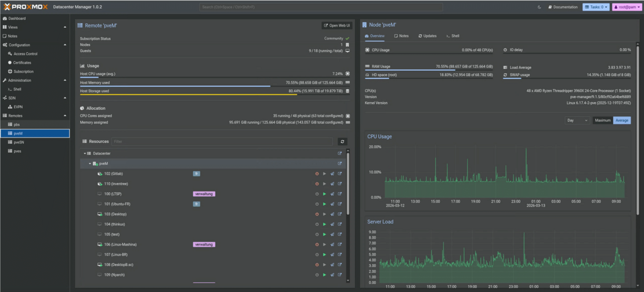Shut down guest 110 (inventree)
This screenshot has height=292, width=644.
tap(317, 183)
